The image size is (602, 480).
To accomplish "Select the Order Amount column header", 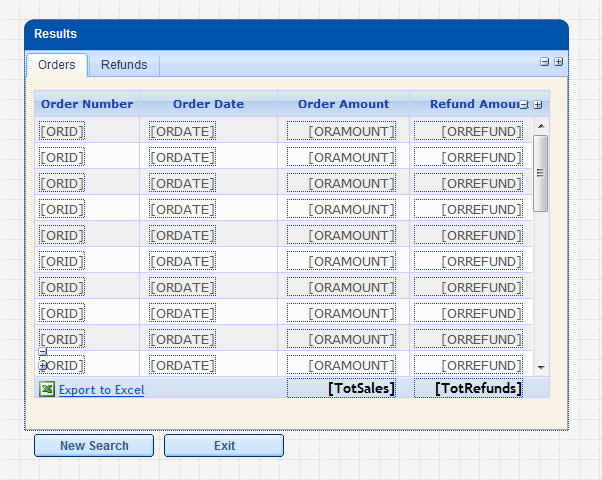I will 344,104.
